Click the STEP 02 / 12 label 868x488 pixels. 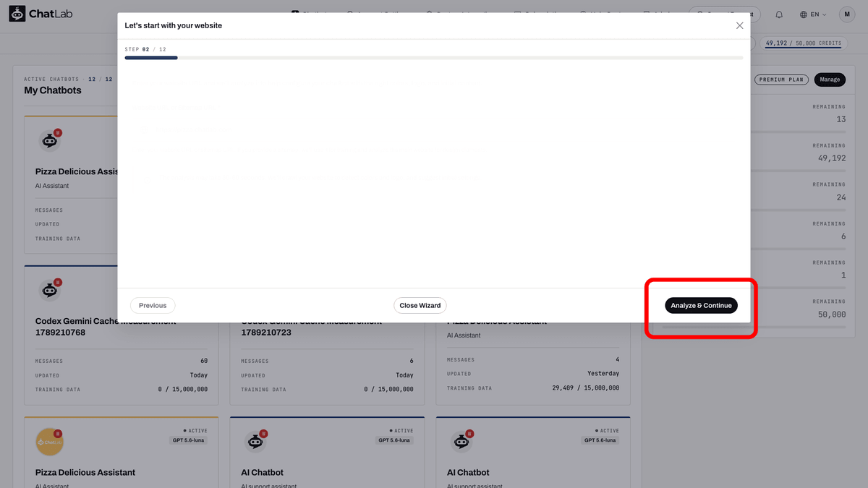[145, 49]
